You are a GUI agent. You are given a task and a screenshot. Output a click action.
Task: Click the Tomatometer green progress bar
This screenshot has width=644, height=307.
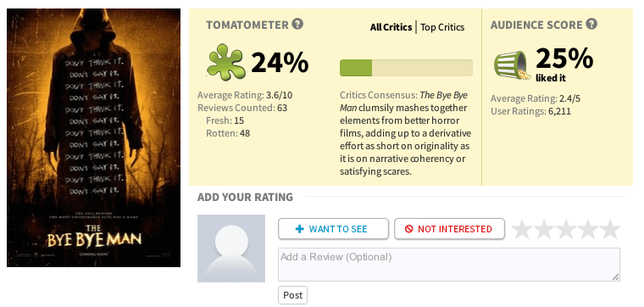[406, 68]
